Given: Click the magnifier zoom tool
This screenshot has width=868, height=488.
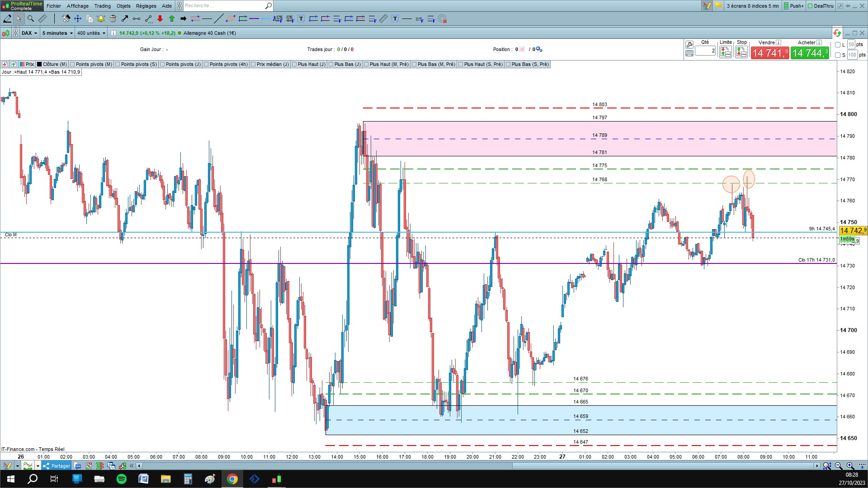Looking at the screenshot, I should [x=31, y=19].
